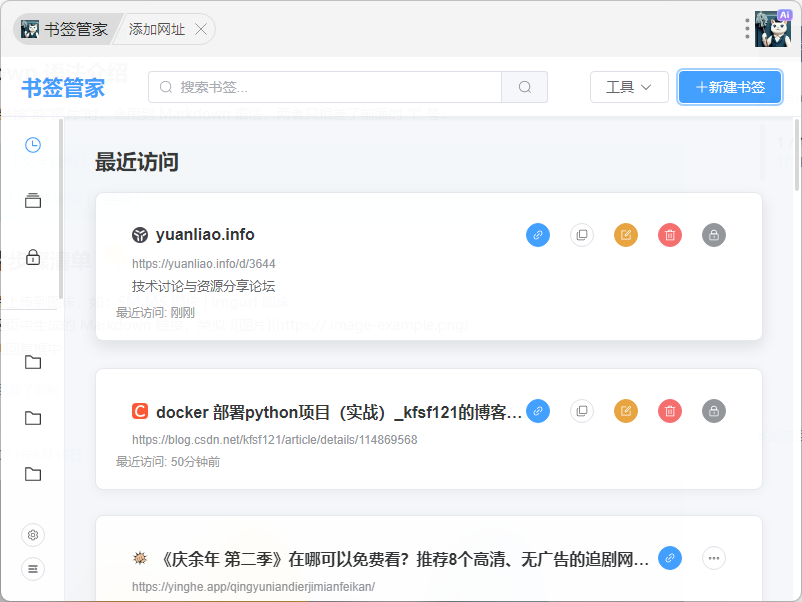Lock the yuanliao.info bookmark
The height and width of the screenshot is (602, 802).
(714, 235)
